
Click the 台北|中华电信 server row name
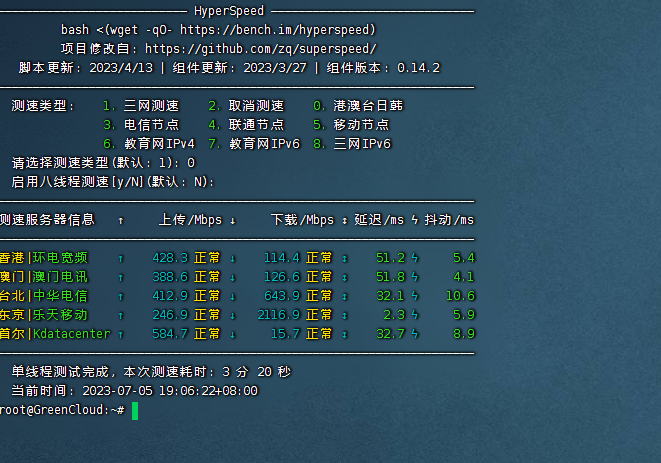click(x=44, y=296)
